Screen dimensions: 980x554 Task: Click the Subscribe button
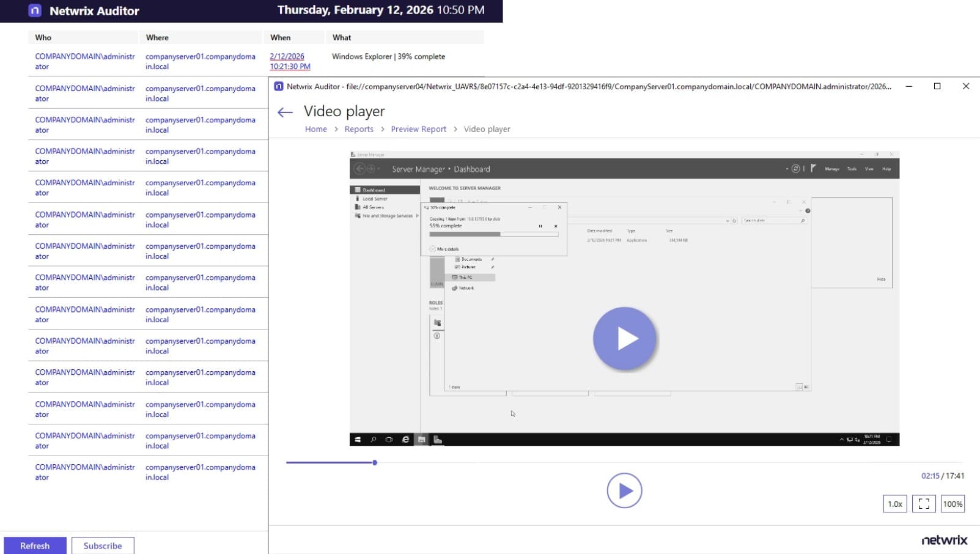pos(103,545)
